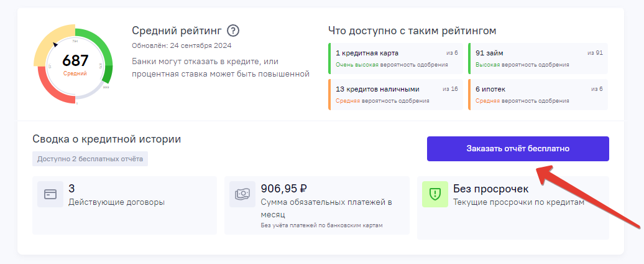This screenshot has height=264, width=644.
Task: Open the "91 займ" offer card
Action: 538,58
